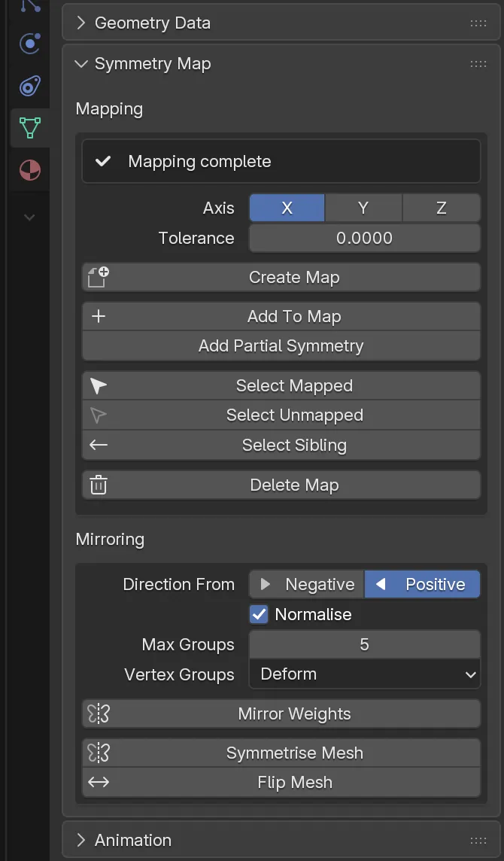The width and height of the screenshot is (504, 861).
Task: Click the Mapping complete status text
Action: pyautogui.click(x=200, y=161)
